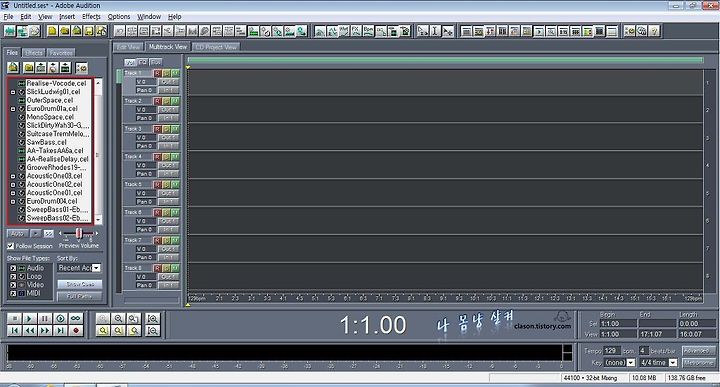
Task: Expand EuroDrum004.cel tree item
Action: pos(13,201)
